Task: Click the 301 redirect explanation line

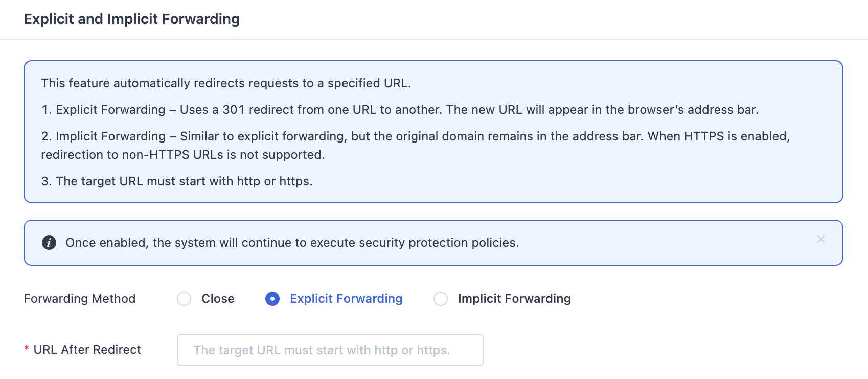Action: coord(400,110)
